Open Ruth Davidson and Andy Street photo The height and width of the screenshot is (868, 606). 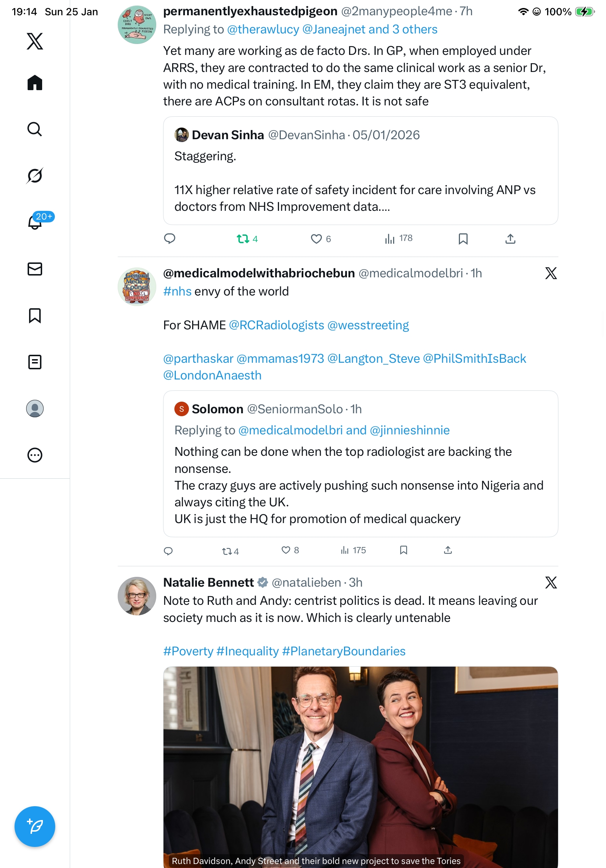coord(360,764)
